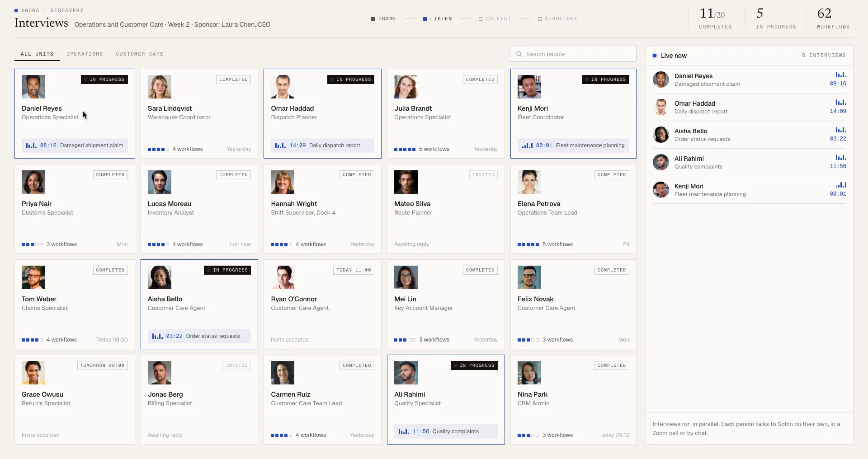Click 'Quality complaints' on Ali Rahimi card
Image resolution: width=868 pixels, height=459 pixels.
click(456, 431)
